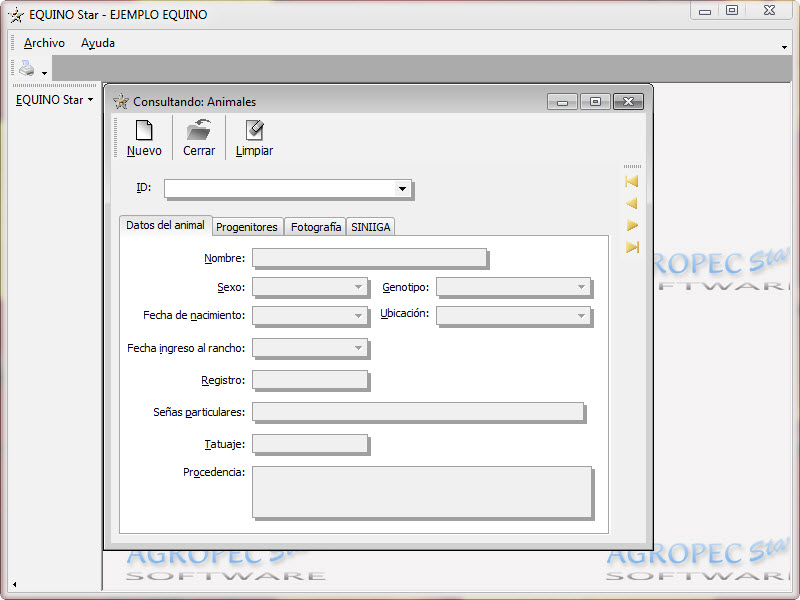Open the Sexo dropdown

[x=359, y=287]
